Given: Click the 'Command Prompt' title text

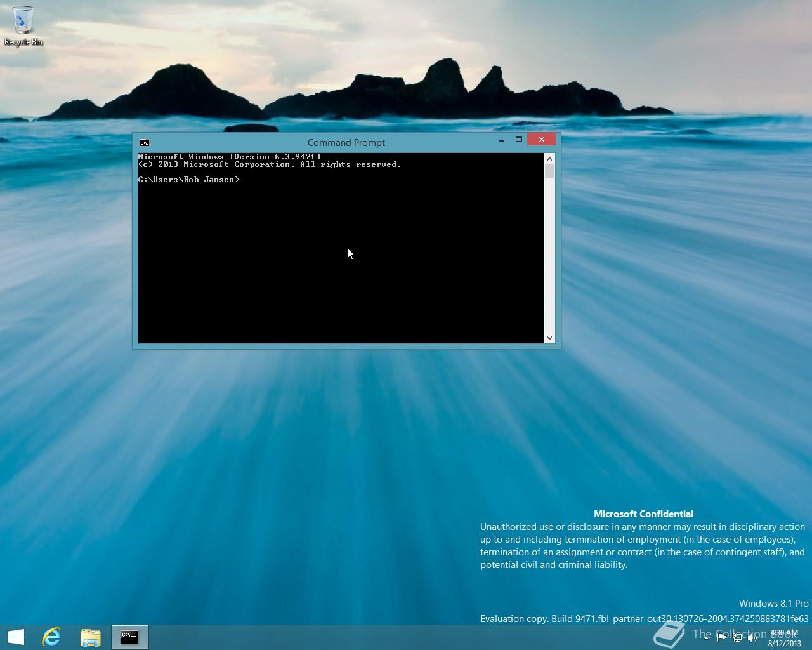Looking at the screenshot, I should click(x=346, y=143).
